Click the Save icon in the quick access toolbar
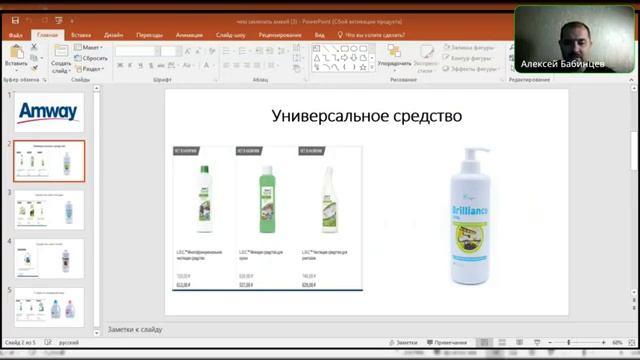This screenshot has height=360, width=640. point(15,20)
